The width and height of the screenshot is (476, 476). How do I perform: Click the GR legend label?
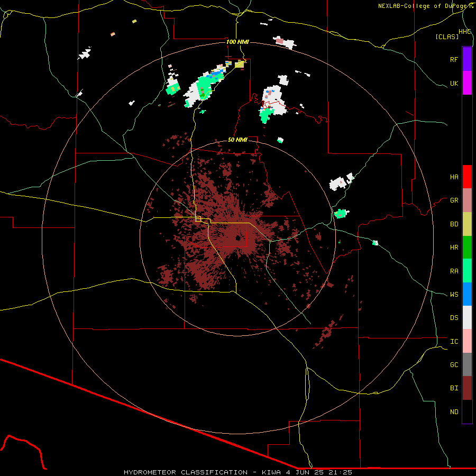pyautogui.click(x=454, y=200)
